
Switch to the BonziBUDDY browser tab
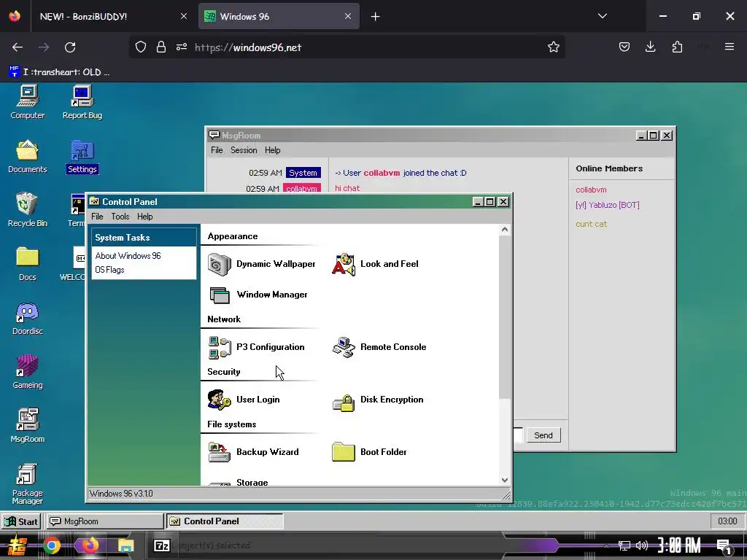[x=112, y=17]
